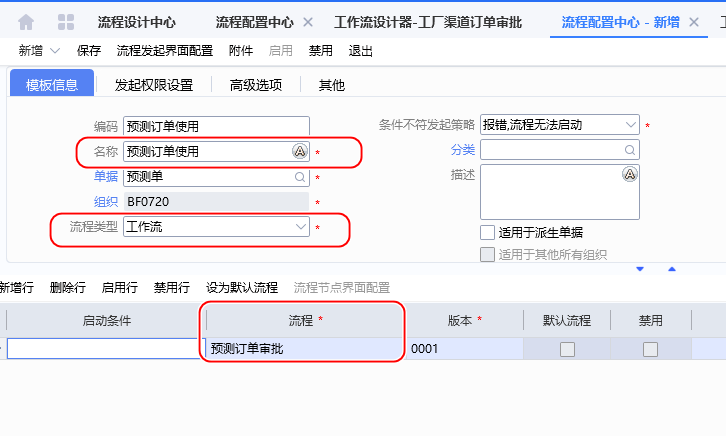Open the app grid menu icon
726x436 pixels.
point(66,21)
